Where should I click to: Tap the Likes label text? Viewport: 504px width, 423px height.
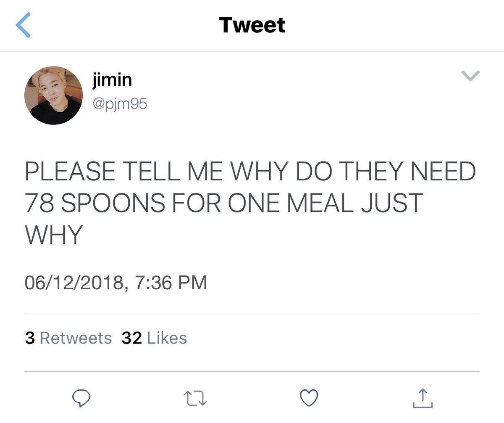(167, 338)
